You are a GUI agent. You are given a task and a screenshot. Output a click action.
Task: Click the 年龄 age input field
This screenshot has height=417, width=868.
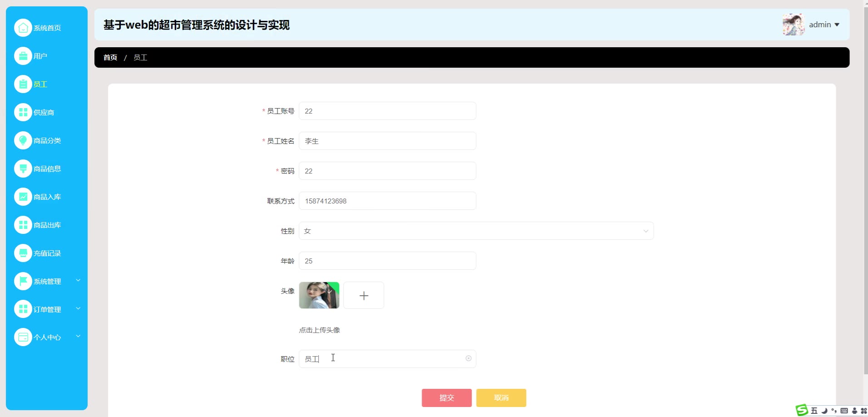(387, 261)
